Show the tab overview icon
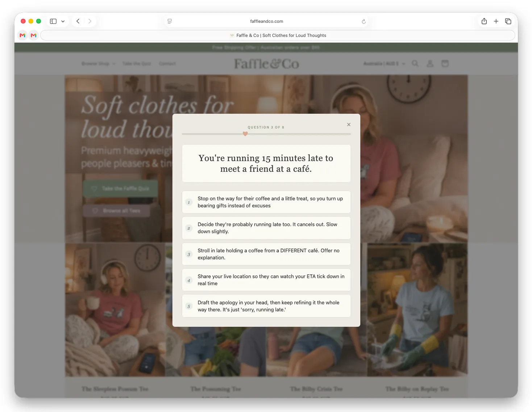Viewport: 532px width, 412px height. tap(508, 21)
